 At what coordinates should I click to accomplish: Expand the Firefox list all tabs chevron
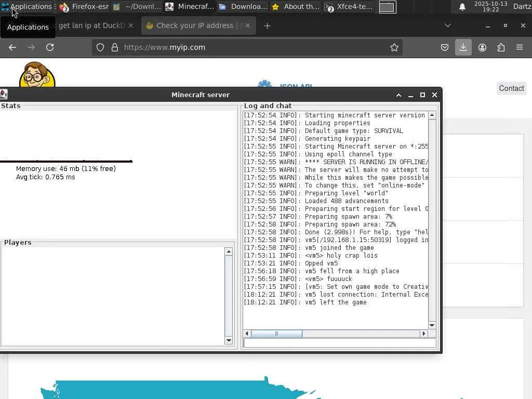(448, 25)
